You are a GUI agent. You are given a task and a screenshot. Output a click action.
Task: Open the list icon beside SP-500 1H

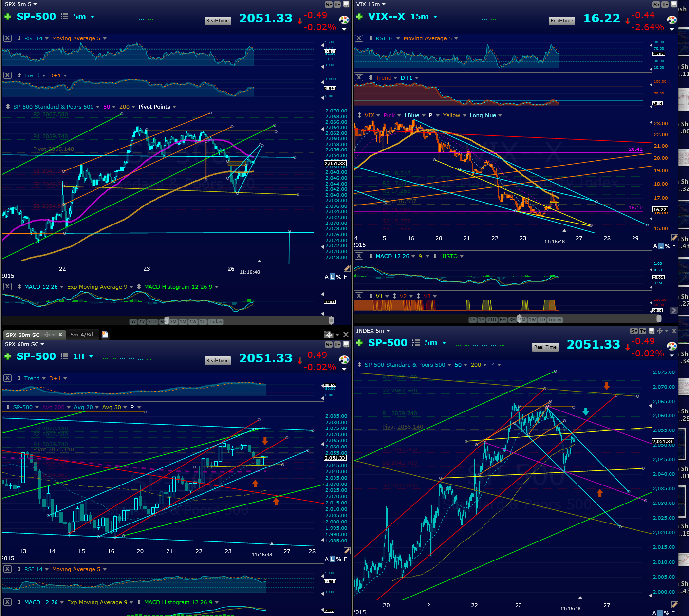point(64,356)
